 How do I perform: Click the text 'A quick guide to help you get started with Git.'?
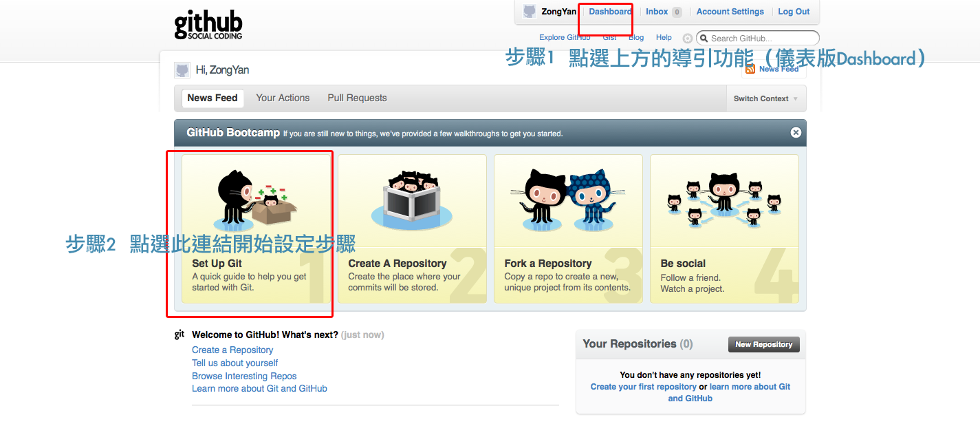tap(249, 282)
